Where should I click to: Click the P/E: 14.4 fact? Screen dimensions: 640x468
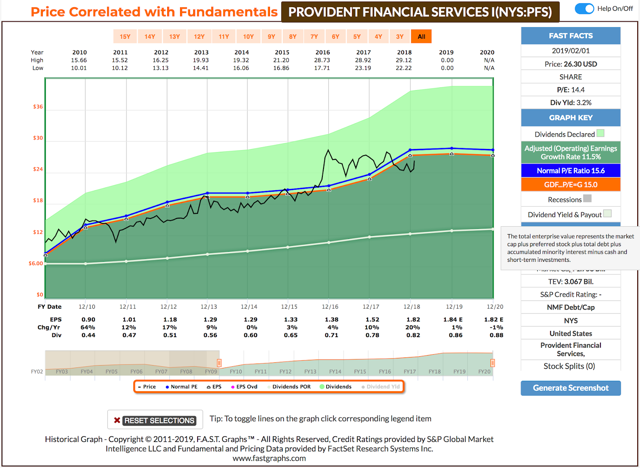pos(571,90)
